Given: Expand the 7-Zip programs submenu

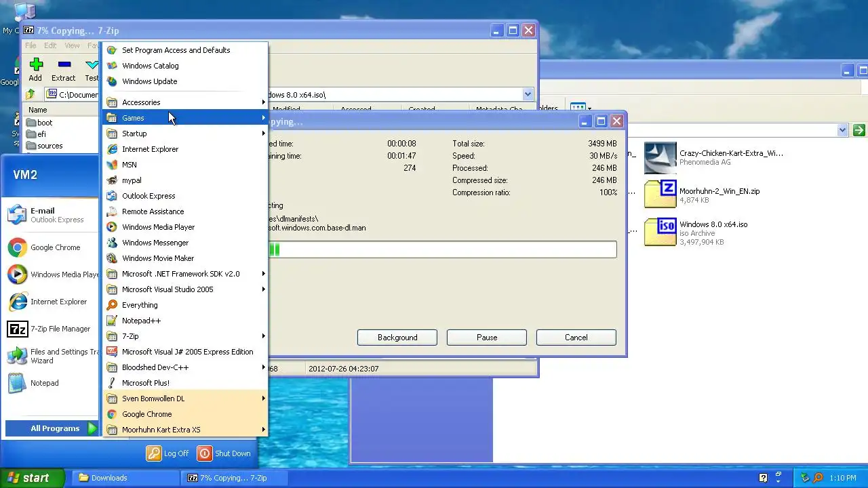Looking at the screenshot, I should point(185,336).
